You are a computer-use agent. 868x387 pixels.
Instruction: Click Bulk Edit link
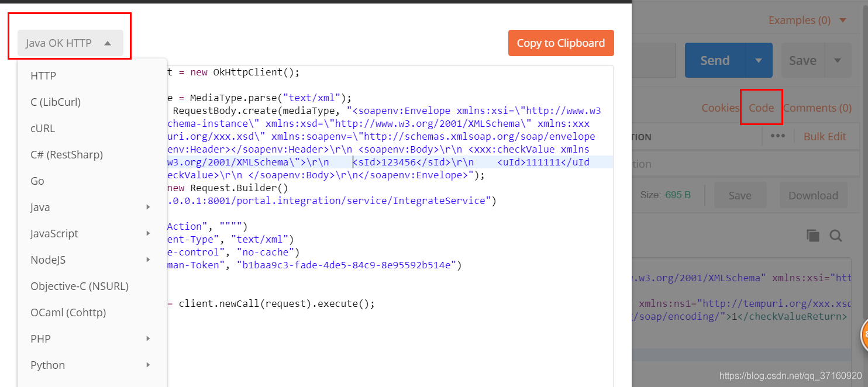pos(825,136)
